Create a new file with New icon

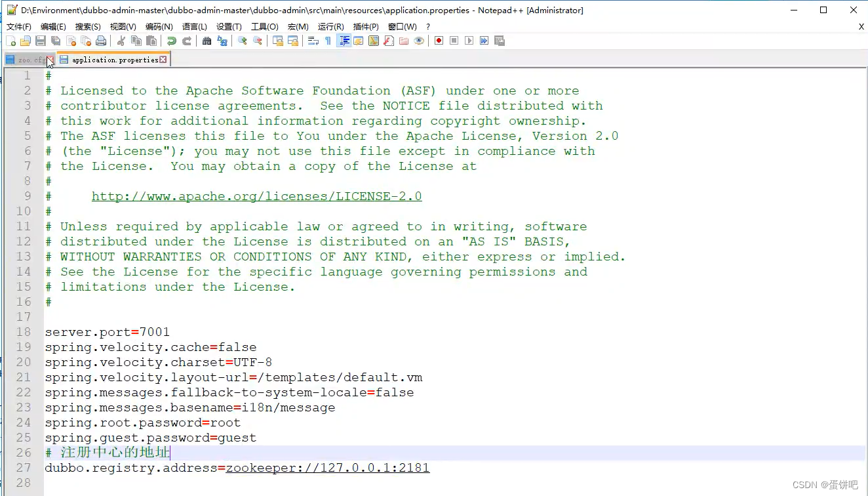[11, 41]
